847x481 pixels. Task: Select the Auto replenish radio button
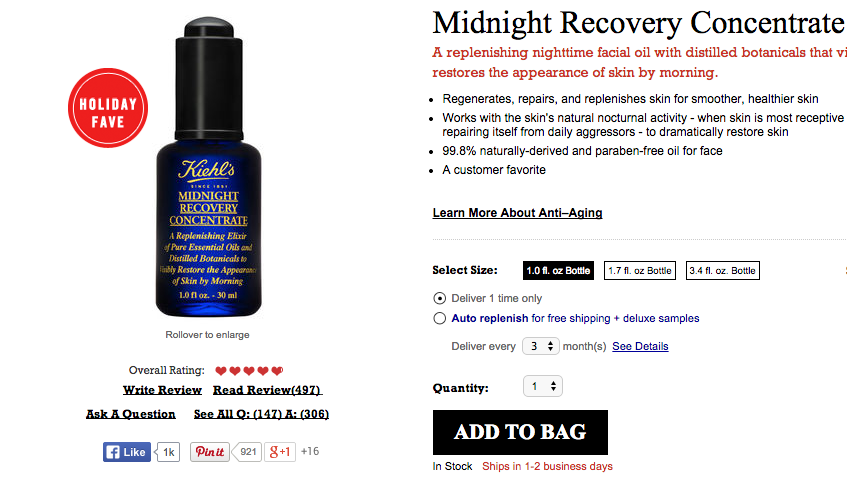pyautogui.click(x=440, y=318)
